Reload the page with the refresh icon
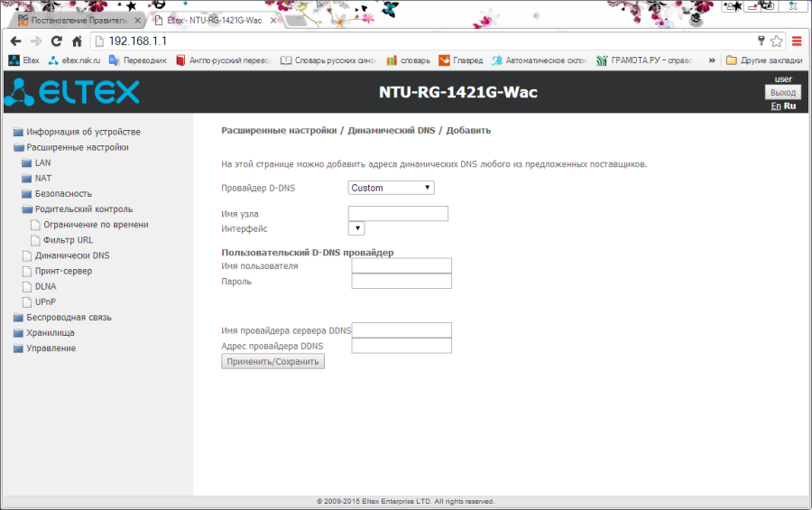The width and height of the screenshot is (812, 510). coord(57,41)
